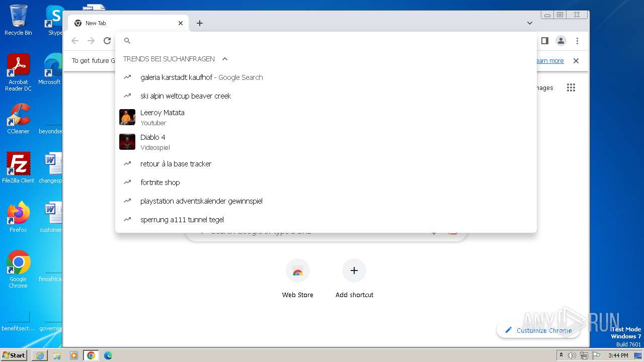Close the New Tab tab
Image resolution: width=644 pixels, height=362 pixels.
[181, 23]
